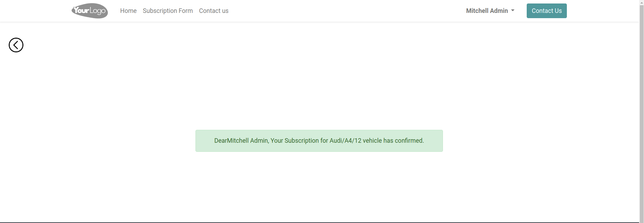Go back using the circled left arrow

[16, 45]
